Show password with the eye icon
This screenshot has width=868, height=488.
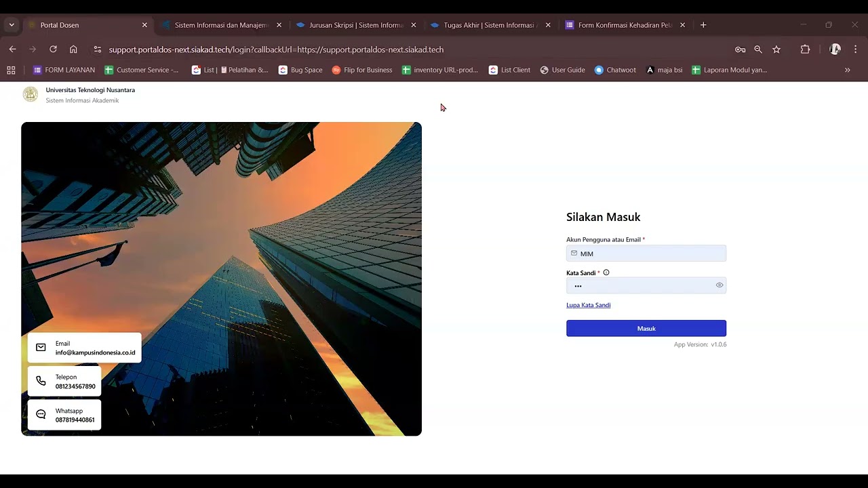point(719,285)
